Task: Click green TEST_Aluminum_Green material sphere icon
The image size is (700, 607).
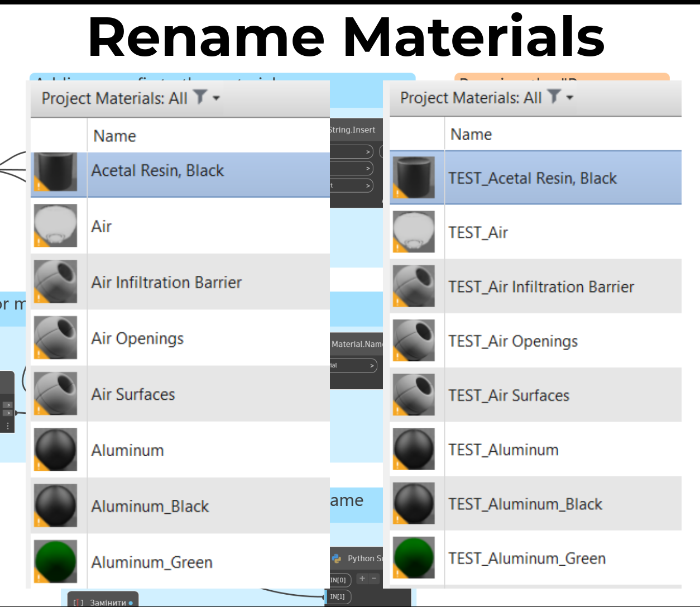Action: tap(414, 558)
